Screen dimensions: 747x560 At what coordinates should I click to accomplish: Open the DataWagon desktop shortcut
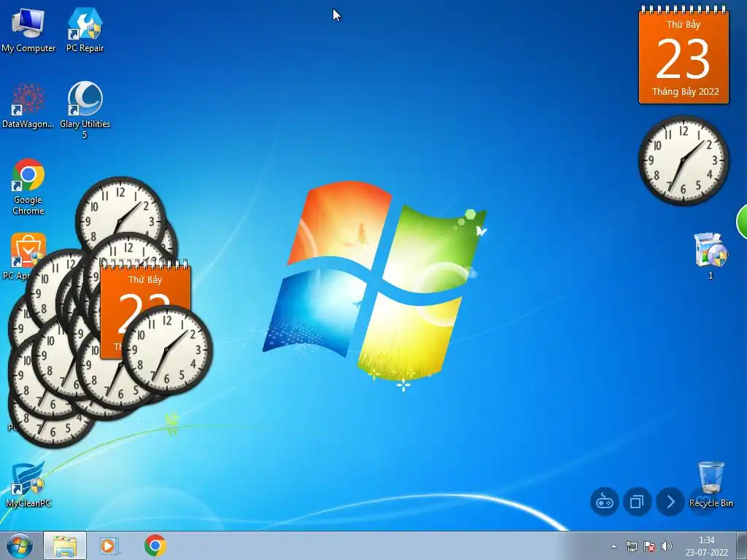[x=28, y=105]
